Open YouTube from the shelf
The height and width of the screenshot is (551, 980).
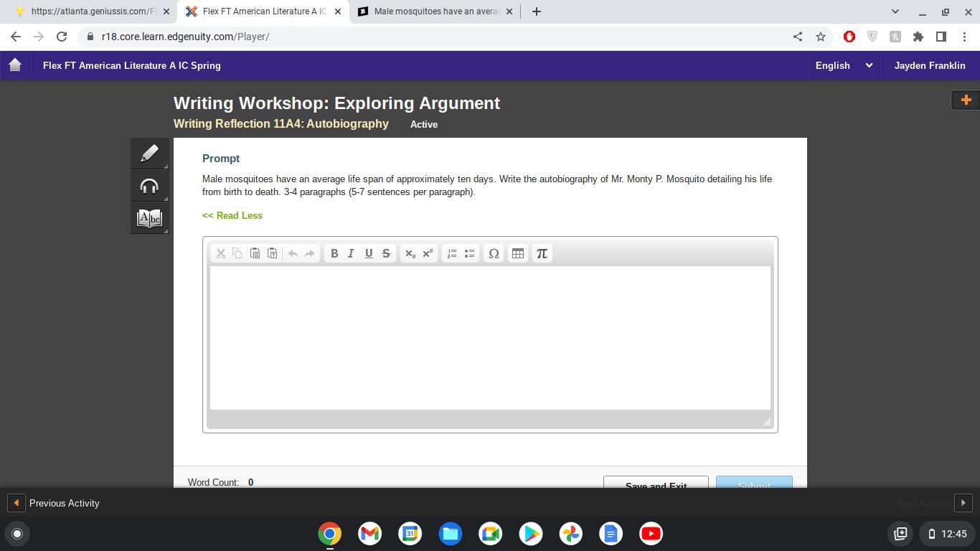pos(651,534)
